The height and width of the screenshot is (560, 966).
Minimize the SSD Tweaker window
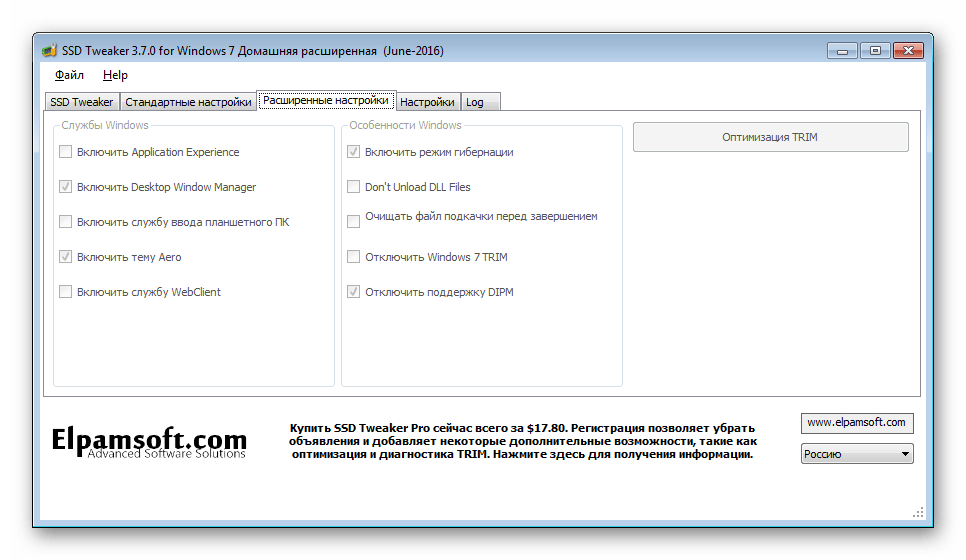coord(842,51)
